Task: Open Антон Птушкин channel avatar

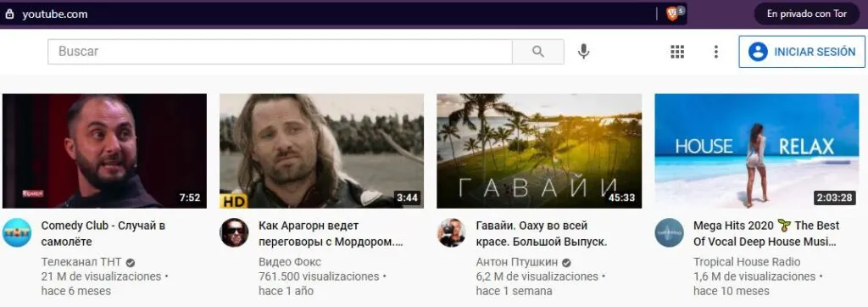Action: pos(451,232)
